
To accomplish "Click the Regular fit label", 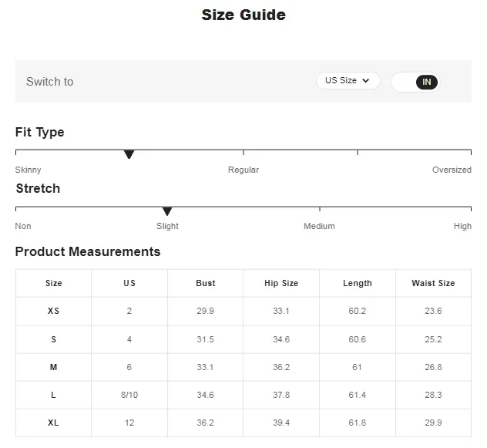I will [243, 170].
